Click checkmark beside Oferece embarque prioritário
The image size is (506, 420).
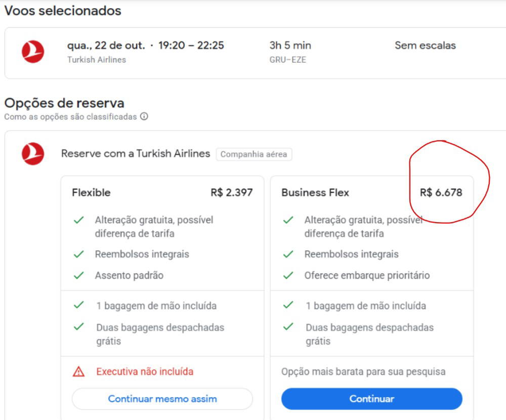(288, 276)
